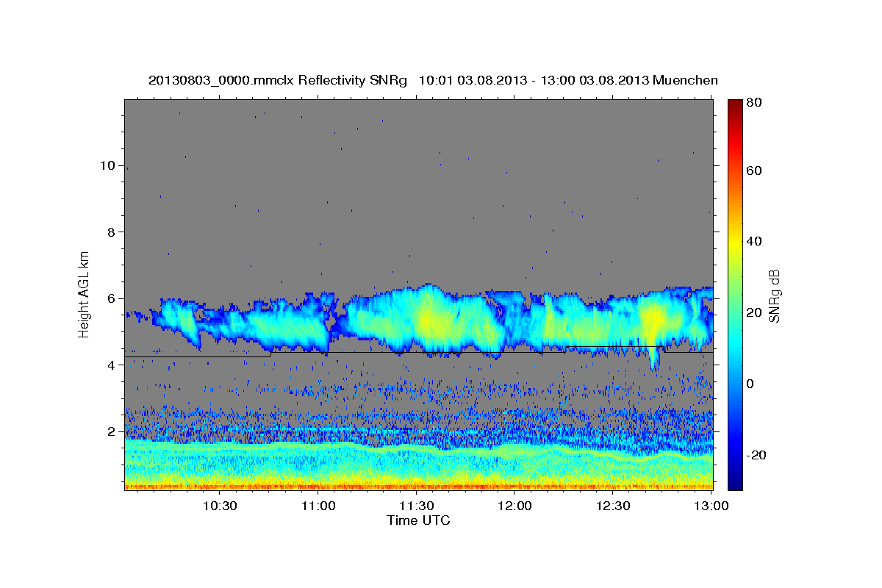Click the 10:30 time tick label
Image resolution: width=882 pixels, height=588 pixels.
(x=220, y=506)
